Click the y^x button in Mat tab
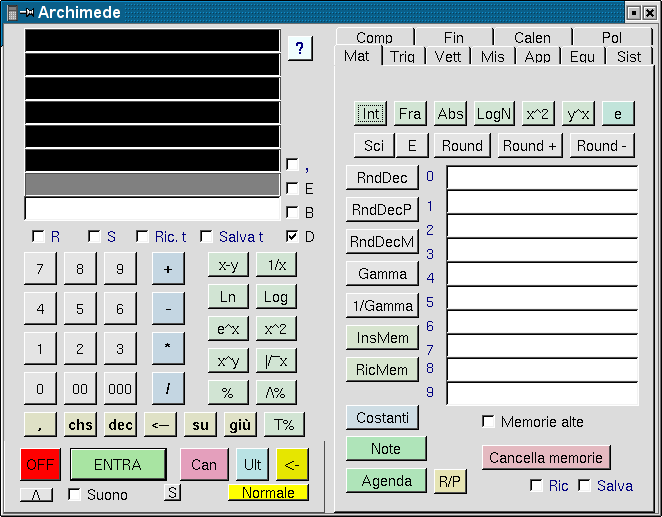The image size is (662, 517). tap(578, 113)
